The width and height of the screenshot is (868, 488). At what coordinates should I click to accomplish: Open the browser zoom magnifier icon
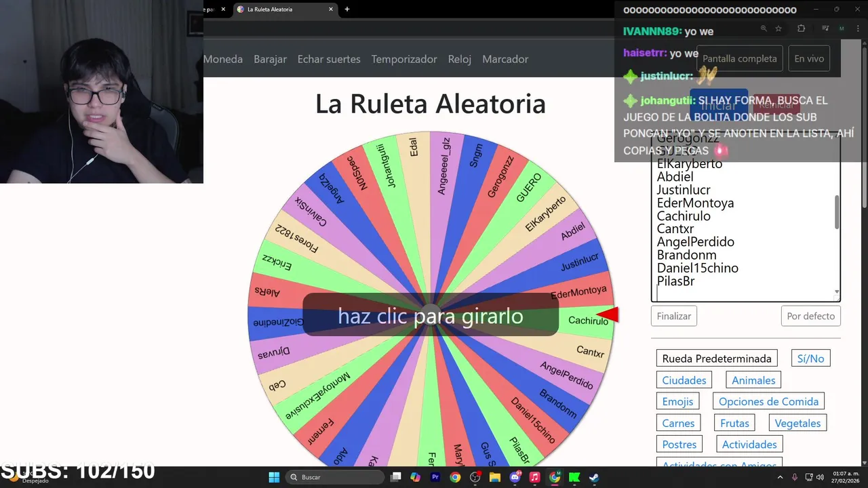(x=764, y=28)
